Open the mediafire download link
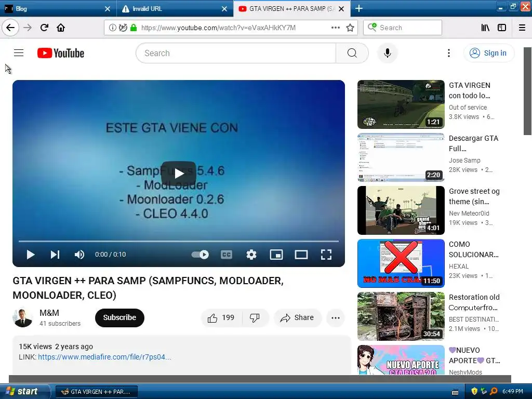The height and width of the screenshot is (399, 532). point(104,357)
